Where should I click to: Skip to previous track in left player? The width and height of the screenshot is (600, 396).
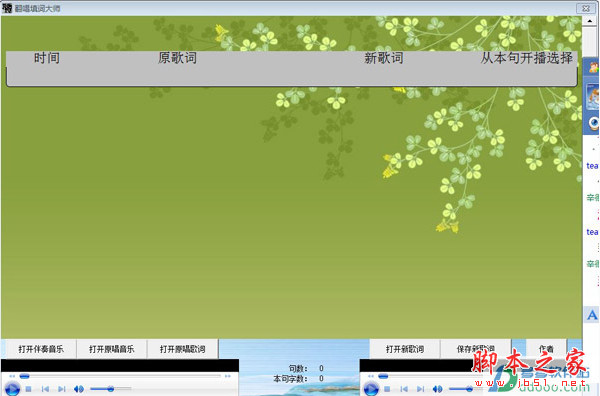[x=45, y=389]
